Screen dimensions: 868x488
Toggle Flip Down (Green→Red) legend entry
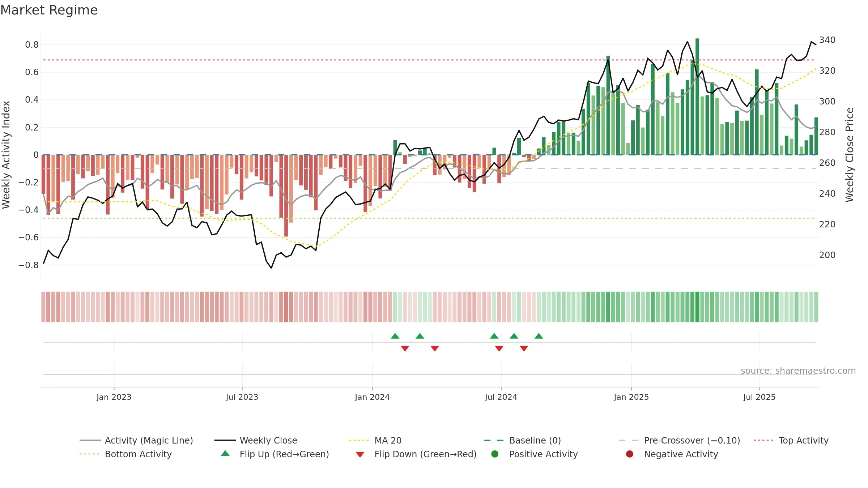tap(416, 454)
